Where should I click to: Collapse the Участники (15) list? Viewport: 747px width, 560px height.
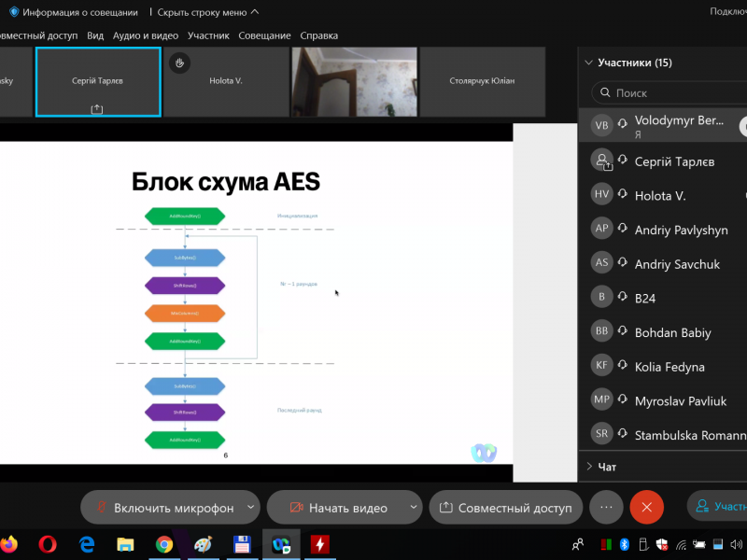click(x=588, y=63)
